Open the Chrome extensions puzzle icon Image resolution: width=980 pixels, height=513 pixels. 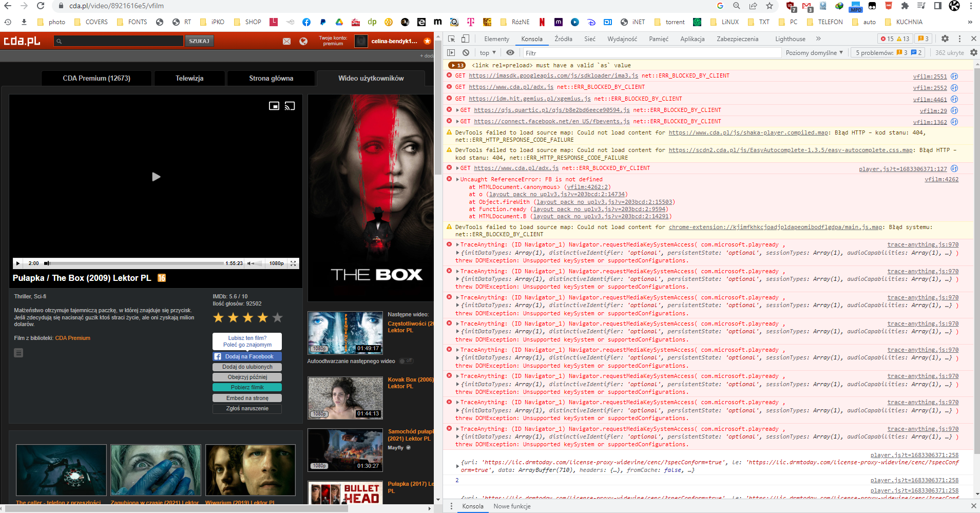[x=905, y=6]
